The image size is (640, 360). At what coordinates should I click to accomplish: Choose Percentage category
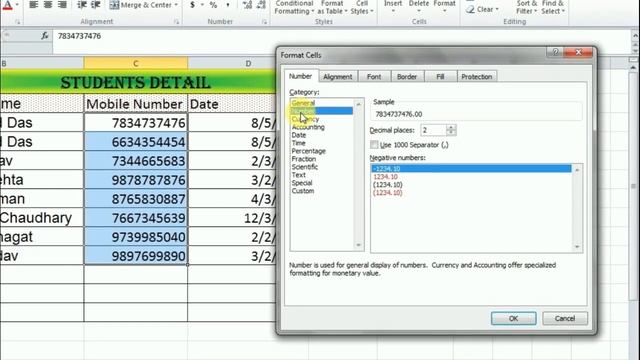coord(309,151)
